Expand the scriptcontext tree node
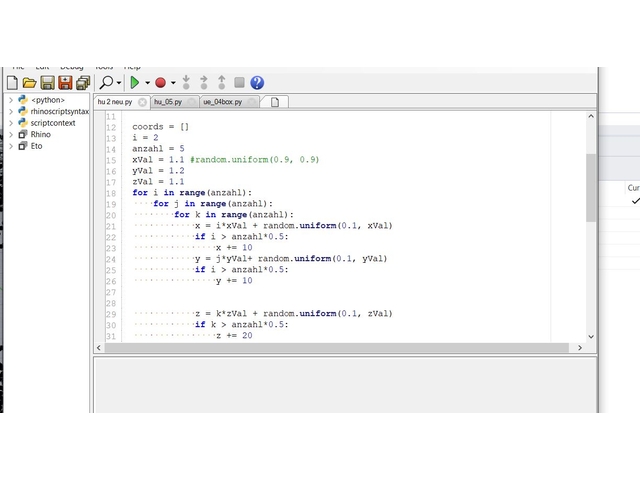The width and height of the screenshot is (640, 480). (11, 123)
